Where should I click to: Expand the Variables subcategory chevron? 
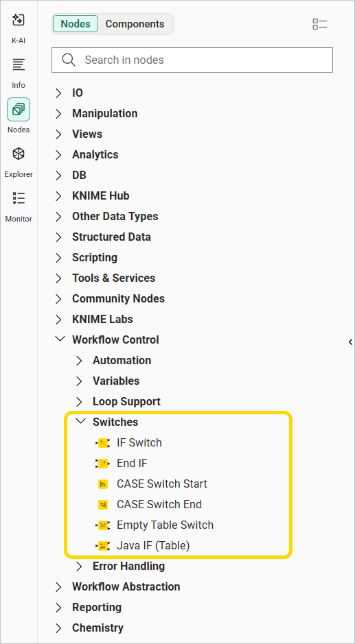(x=80, y=381)
